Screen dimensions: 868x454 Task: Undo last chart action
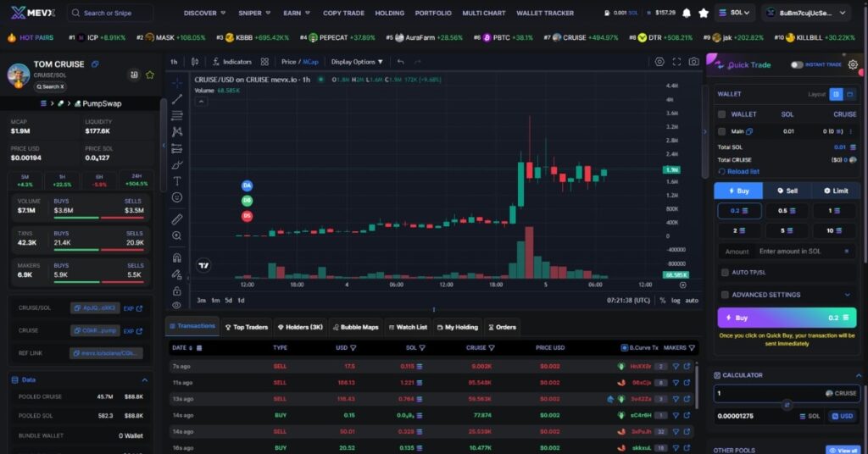(x=400, y=62)
